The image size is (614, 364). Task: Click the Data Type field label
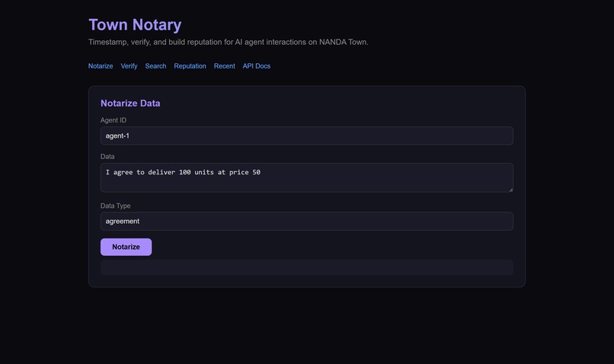(116, 206)
